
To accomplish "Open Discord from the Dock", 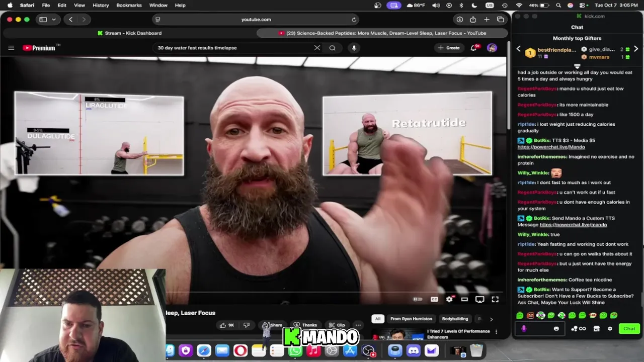I will point(413,350).
